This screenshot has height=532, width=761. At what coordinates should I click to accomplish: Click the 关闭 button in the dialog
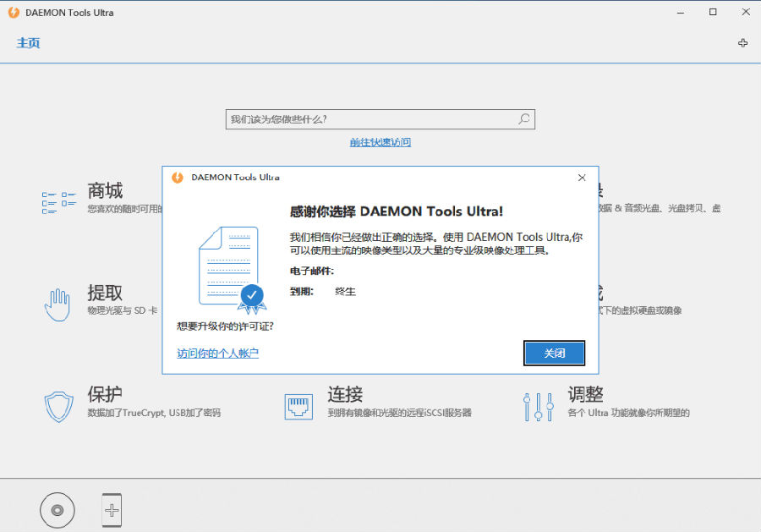coord(554,353)
